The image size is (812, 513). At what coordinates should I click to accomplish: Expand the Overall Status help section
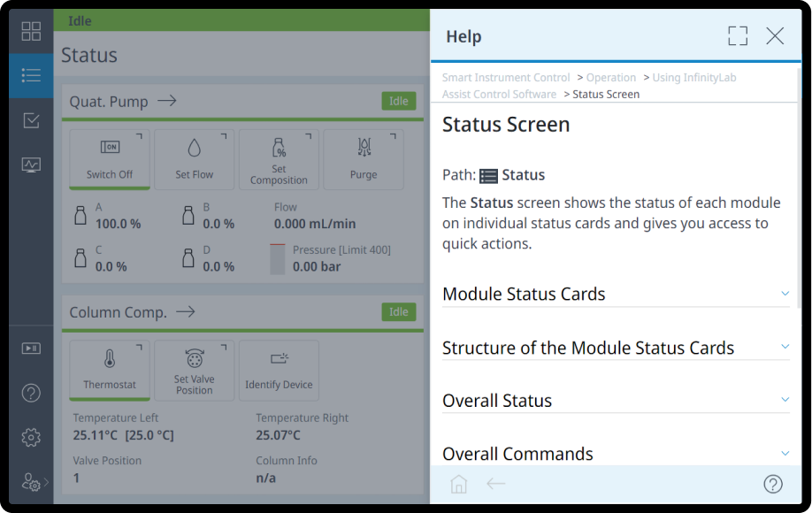coord(615,401)
